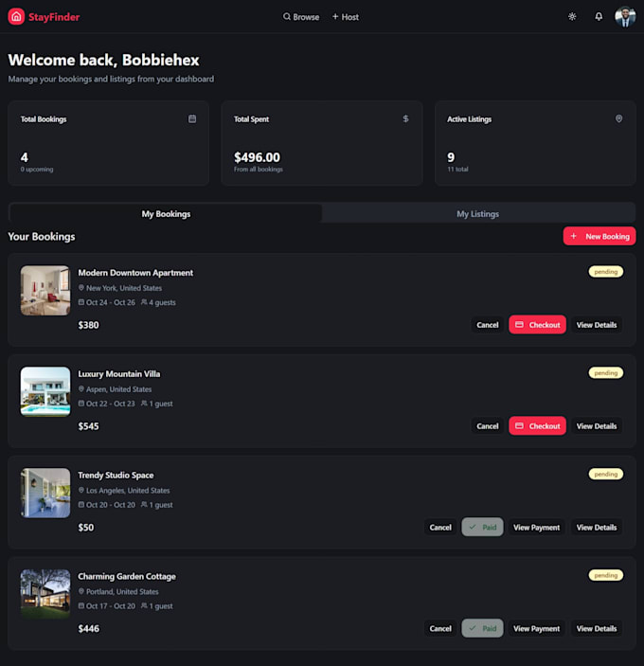Click the New Booking button
Viewport: 644px width, 666px height.
[599, 236]
